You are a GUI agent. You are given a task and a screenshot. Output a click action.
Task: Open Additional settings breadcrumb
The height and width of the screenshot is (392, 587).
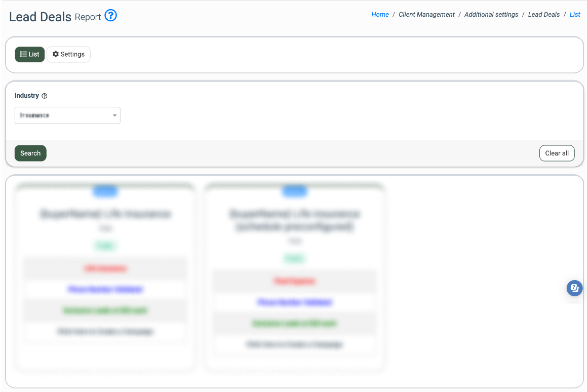491,15
